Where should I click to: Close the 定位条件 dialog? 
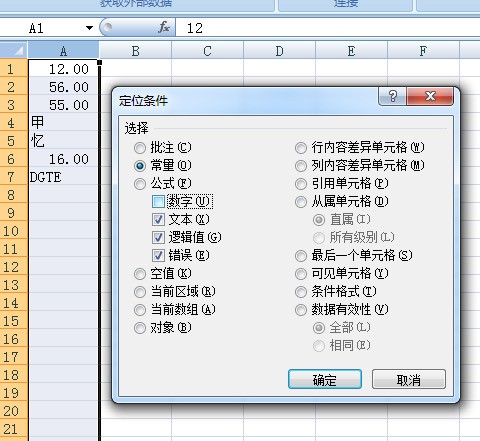[430, 96]
